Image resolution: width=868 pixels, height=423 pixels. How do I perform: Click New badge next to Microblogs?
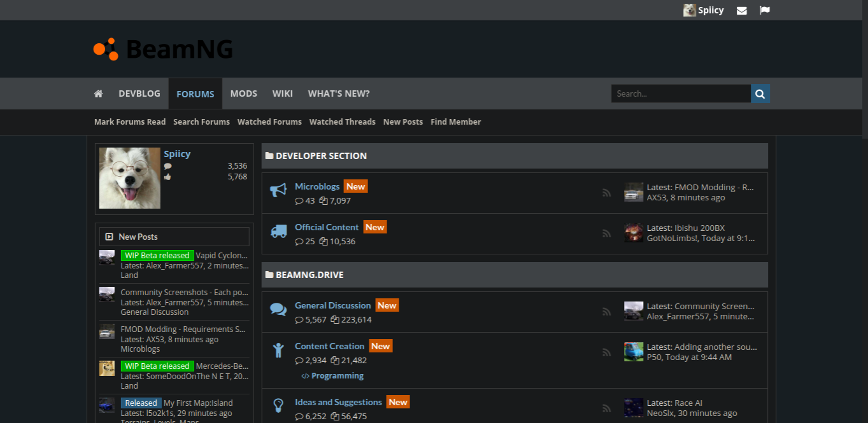pos(356,186)
